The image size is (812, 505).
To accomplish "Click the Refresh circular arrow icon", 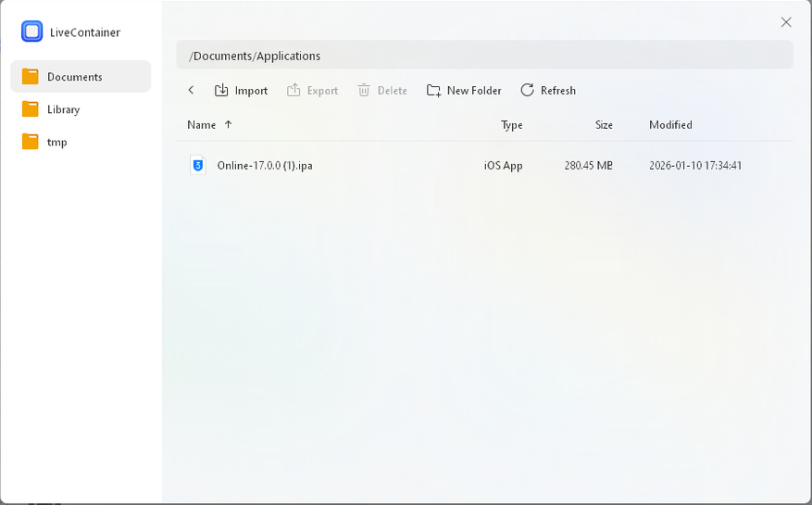I will pos(527,90).
